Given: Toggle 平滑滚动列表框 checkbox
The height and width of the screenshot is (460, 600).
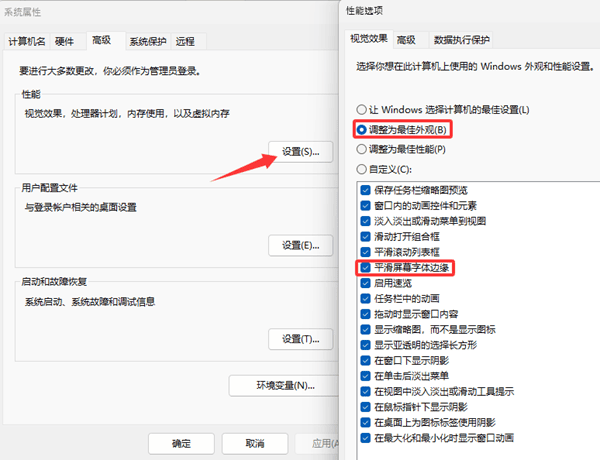Looking at the screenshot, I should tap(365, 252).
